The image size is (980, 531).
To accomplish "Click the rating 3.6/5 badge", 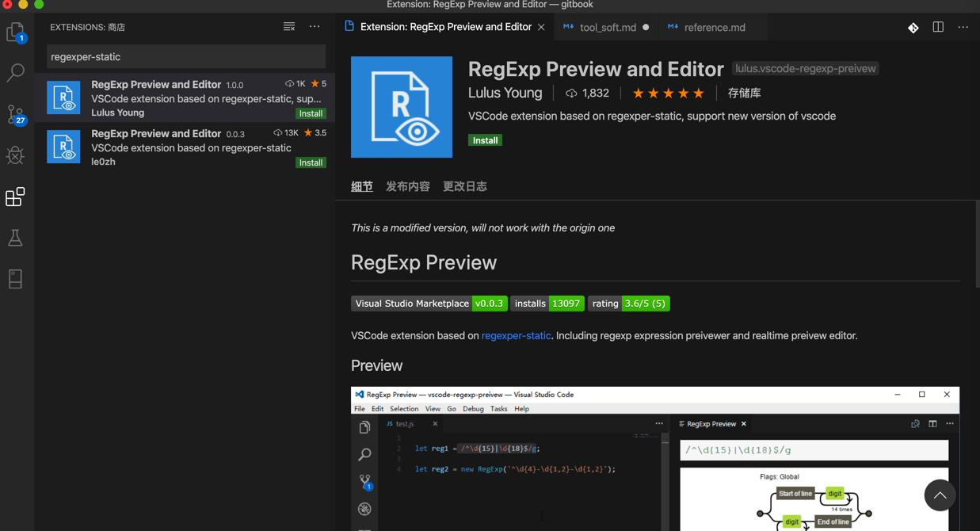I will [629, 304].
